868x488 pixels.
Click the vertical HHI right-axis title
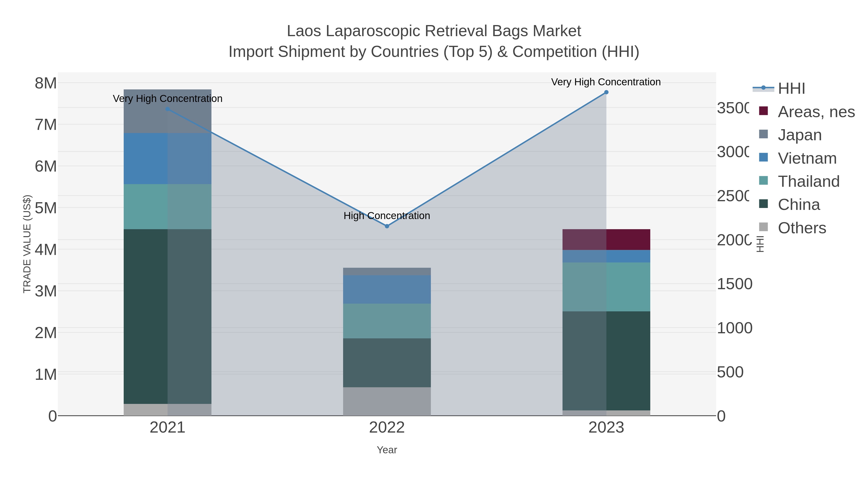click(760, 244)
